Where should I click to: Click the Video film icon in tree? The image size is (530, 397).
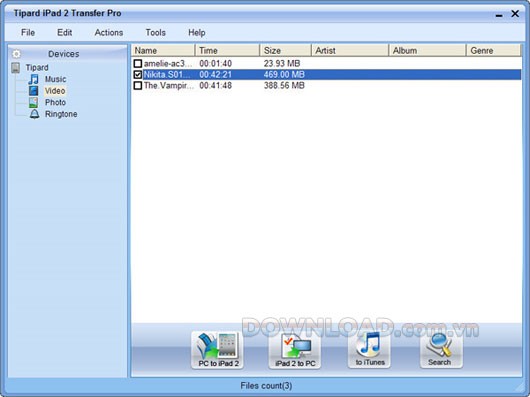[33, 91]
